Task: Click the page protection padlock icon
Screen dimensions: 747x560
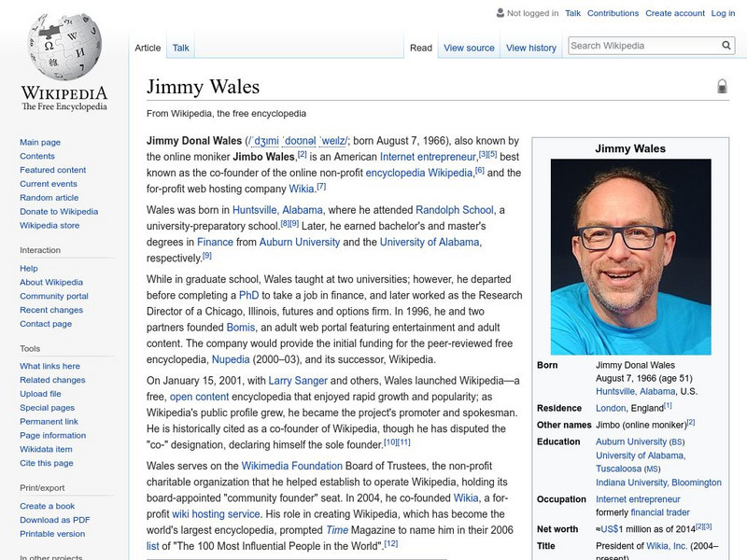Action: [722, 86]
